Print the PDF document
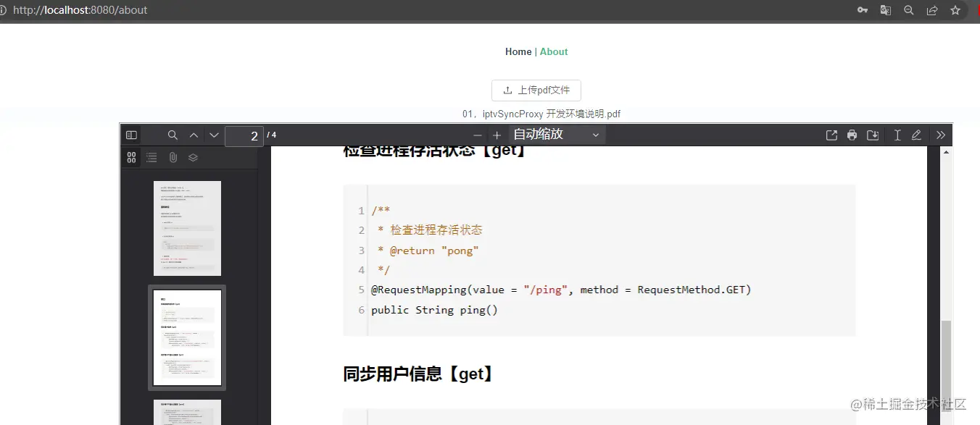This screenshot has width=980, height=425. [x=852, y=135]
